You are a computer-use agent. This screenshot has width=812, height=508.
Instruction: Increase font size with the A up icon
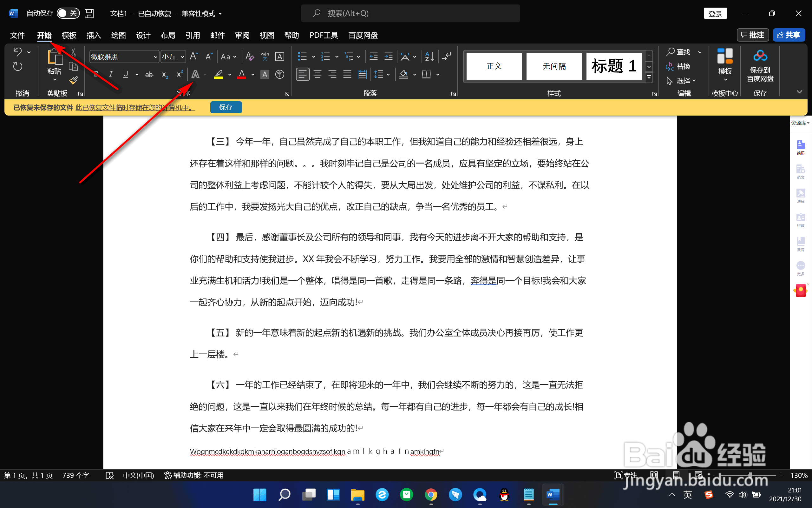click(x=194, y=57)
